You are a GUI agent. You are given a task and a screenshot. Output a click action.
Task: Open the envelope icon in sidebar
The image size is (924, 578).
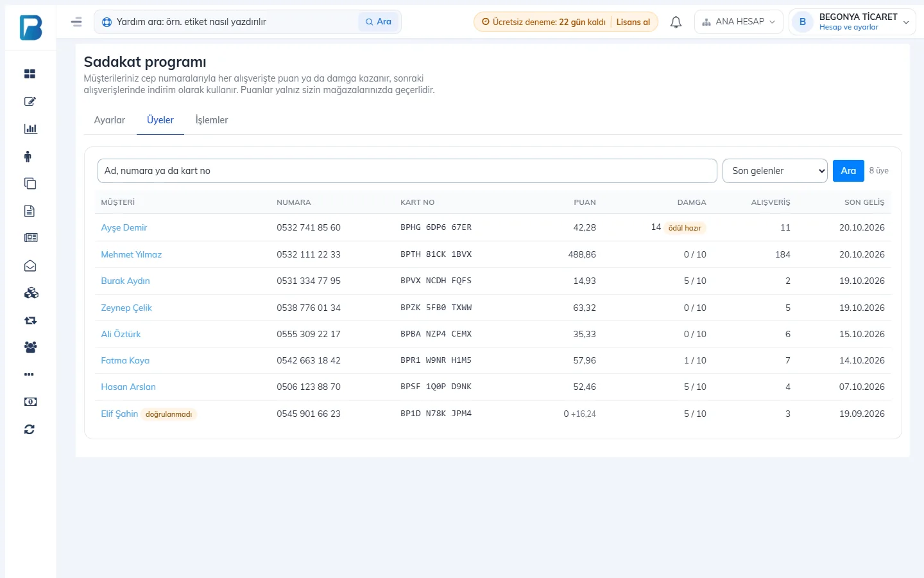30,266
